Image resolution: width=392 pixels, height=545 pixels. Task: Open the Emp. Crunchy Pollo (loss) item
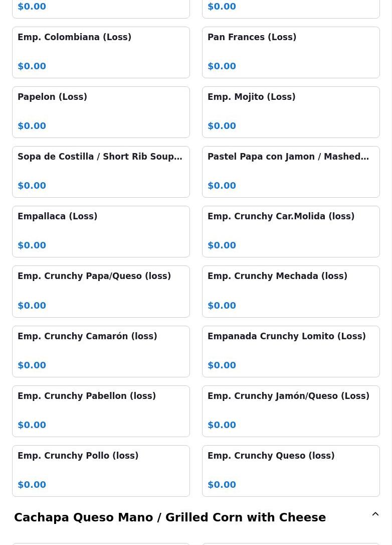101,471
